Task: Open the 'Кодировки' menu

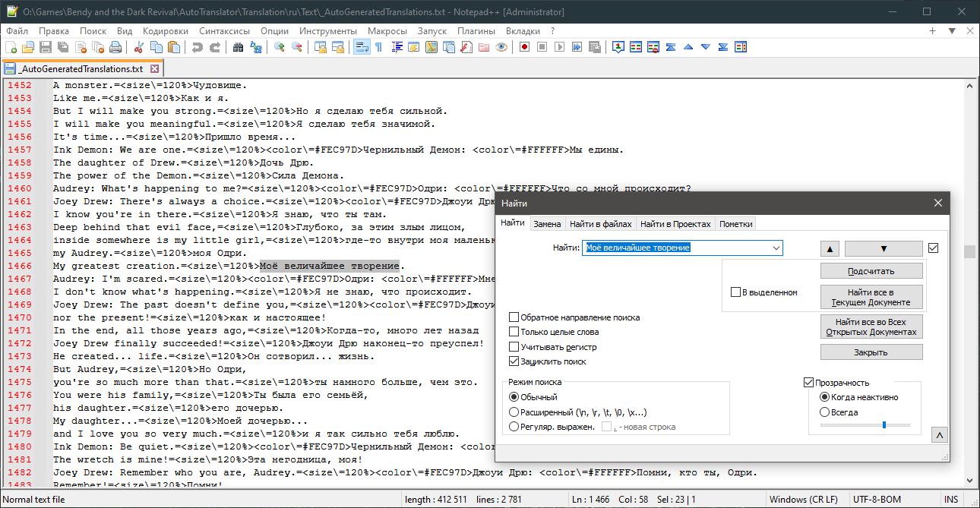Action: (x=165, y=31)
